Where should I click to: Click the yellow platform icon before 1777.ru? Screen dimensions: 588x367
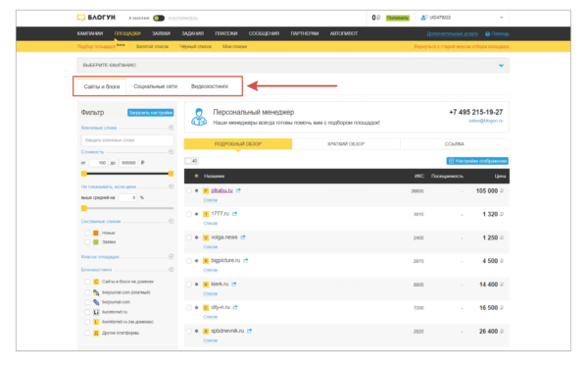206,214
